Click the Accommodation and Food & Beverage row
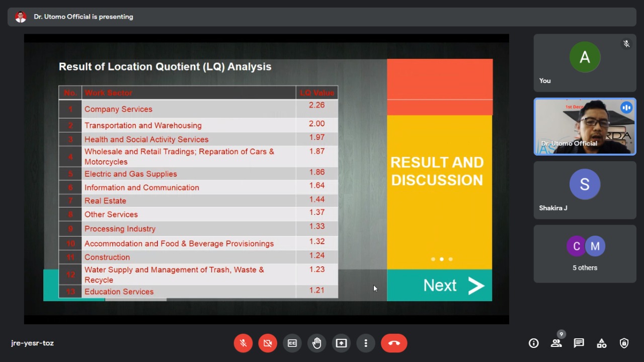The image size is (644, 362). (x=198, y=244)
